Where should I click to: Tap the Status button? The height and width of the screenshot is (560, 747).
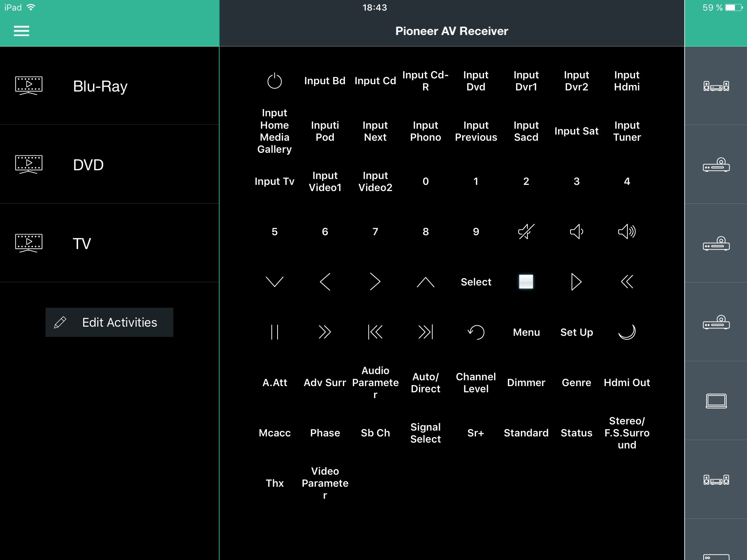(577, 433)
